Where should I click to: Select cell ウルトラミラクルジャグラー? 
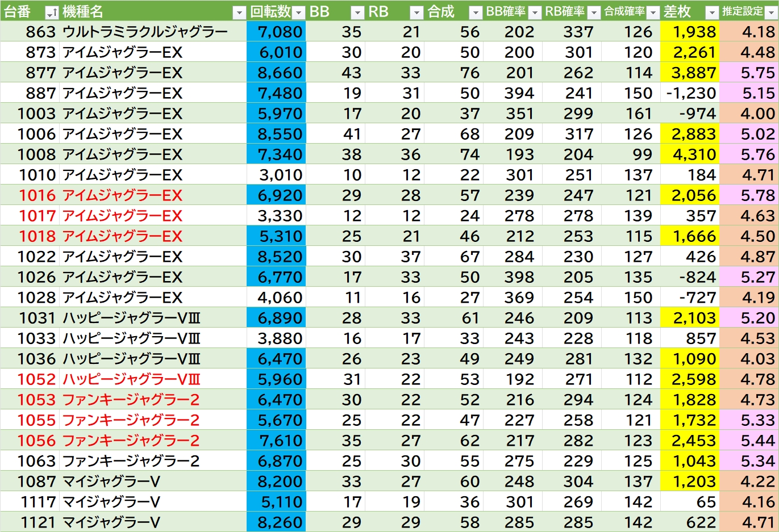153,32
